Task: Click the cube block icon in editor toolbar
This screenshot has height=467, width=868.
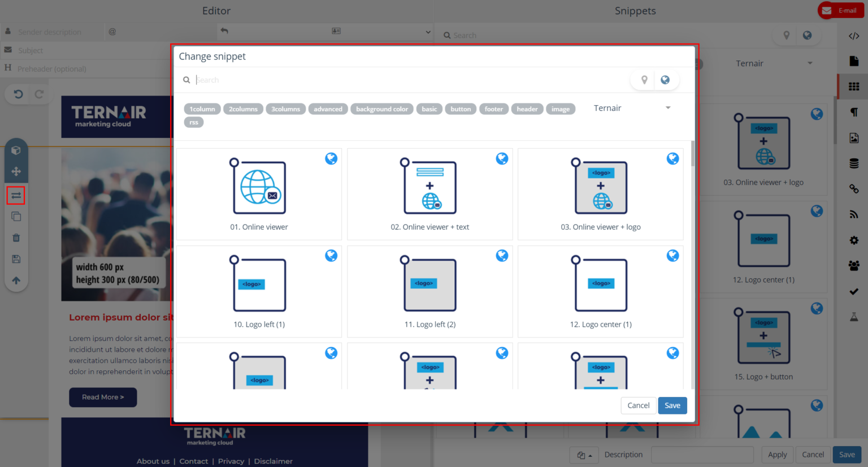Action: pos(16,150)
